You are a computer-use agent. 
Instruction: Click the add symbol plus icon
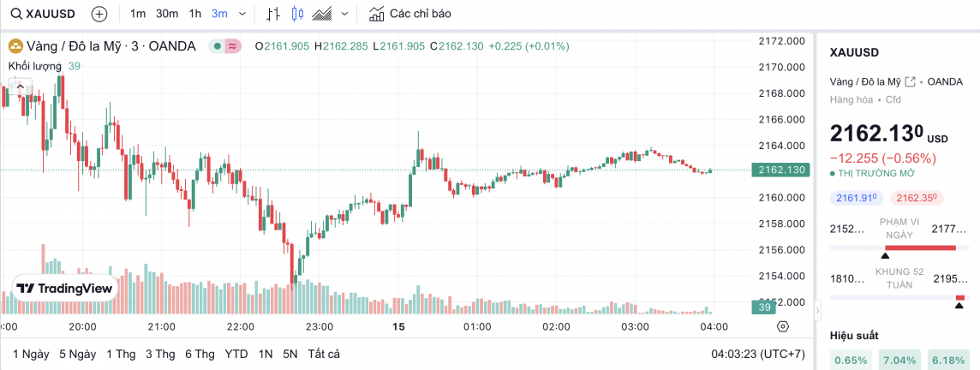point(99,14)
